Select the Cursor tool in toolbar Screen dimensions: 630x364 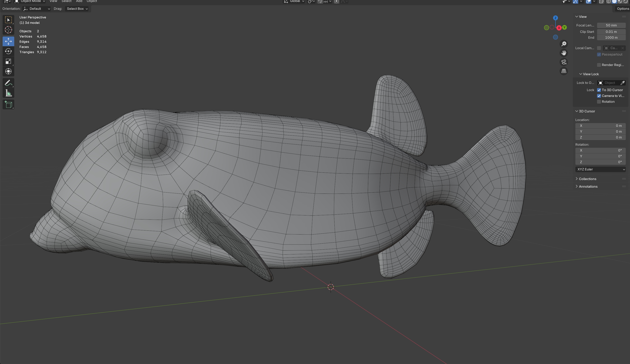click(8, 30)
